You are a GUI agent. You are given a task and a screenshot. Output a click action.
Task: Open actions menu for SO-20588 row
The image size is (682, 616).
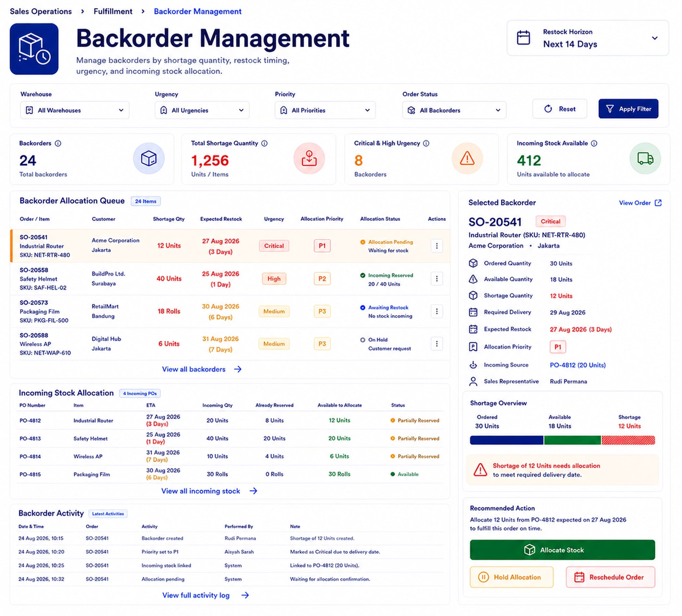pyautogui.click(x=437, y=343)
